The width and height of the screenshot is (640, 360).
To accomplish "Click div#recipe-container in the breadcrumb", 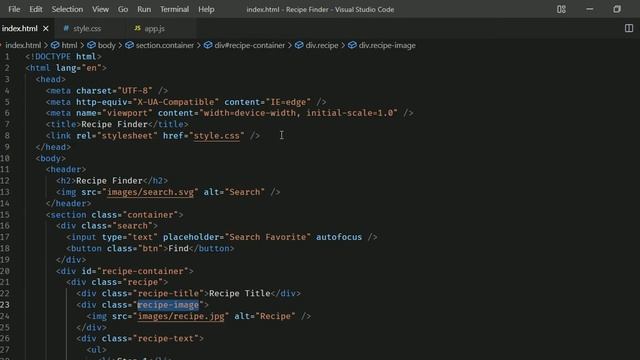I will coord(249,45).
